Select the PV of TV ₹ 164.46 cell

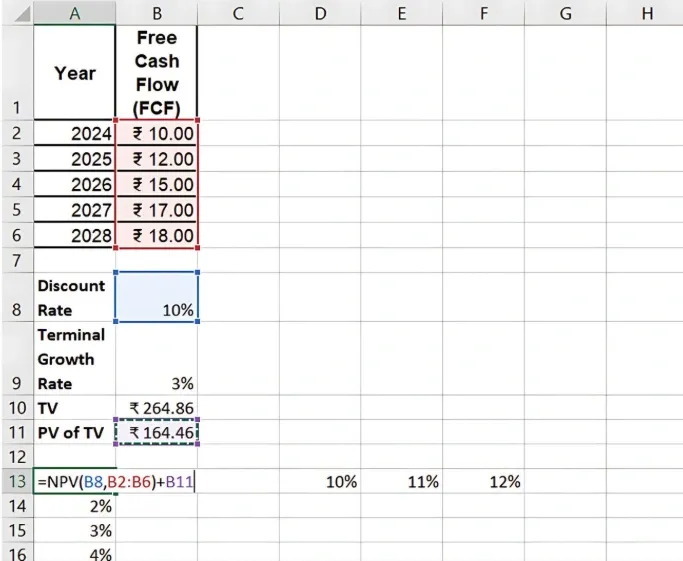(157, 433)
